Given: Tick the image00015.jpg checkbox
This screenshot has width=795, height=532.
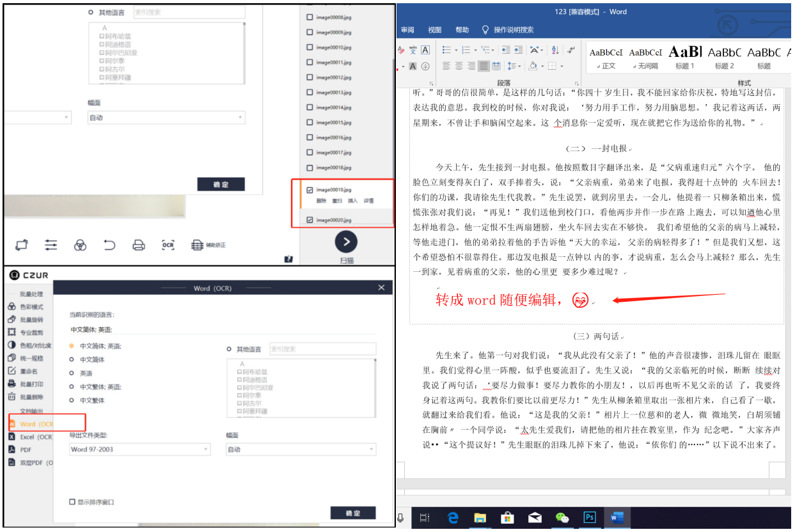Looking at the screenshot, I should click(310, 122).
